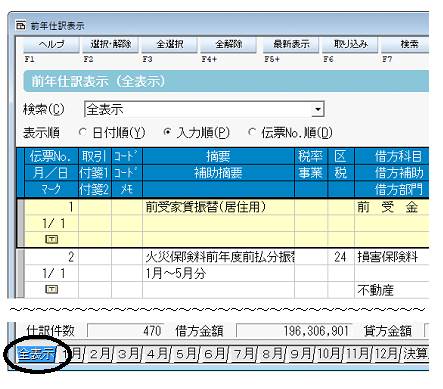The height and width of the screenshot is (389, 443).
Task: Switch to 10月 tab
Action: coord(328,354)
